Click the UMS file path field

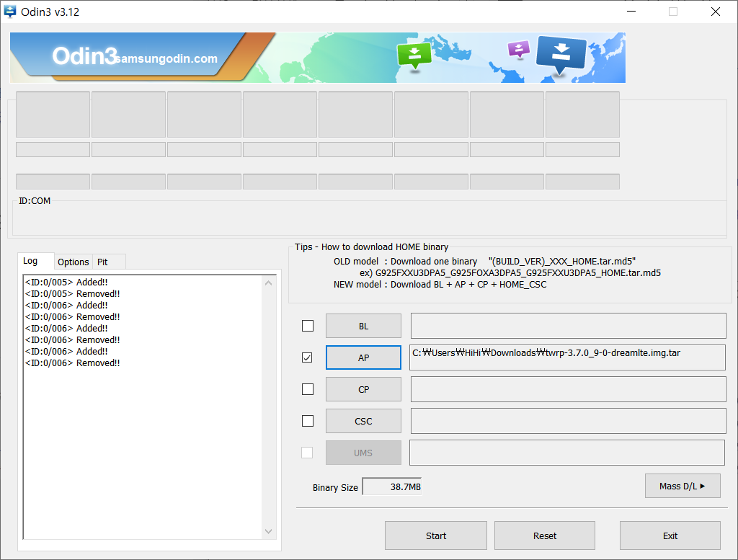point(567,453)
